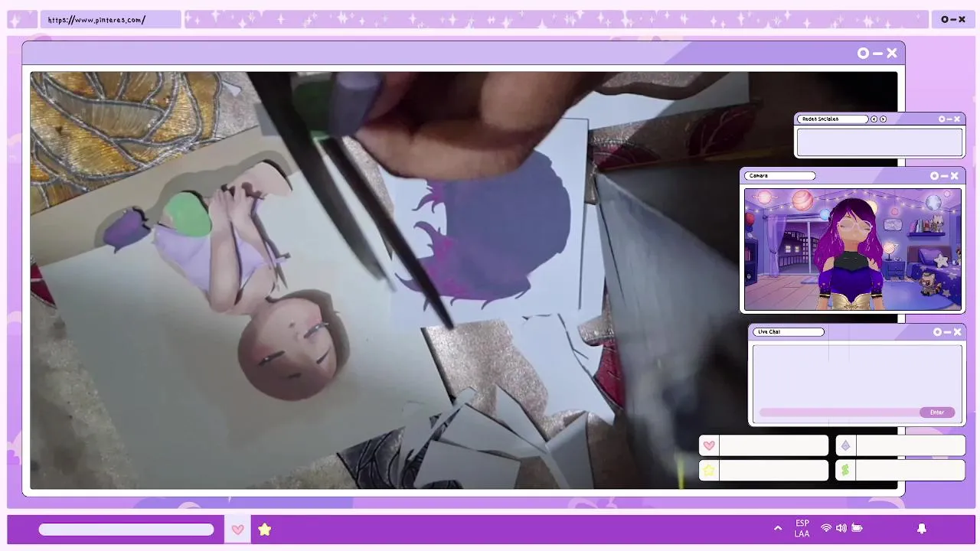The image size is (980, 551).
Task: Close the Redes Sociales panel
Action: [957, 119]
